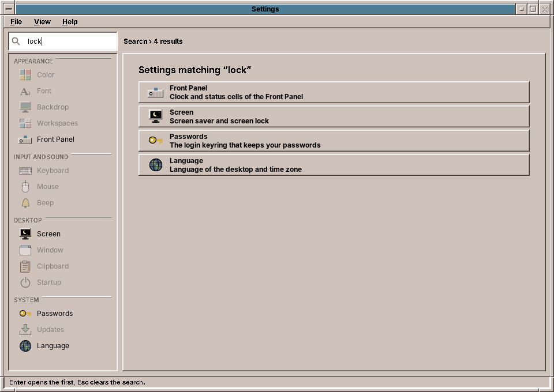
Task: Open the Help menu
Action: click(70, 22)
